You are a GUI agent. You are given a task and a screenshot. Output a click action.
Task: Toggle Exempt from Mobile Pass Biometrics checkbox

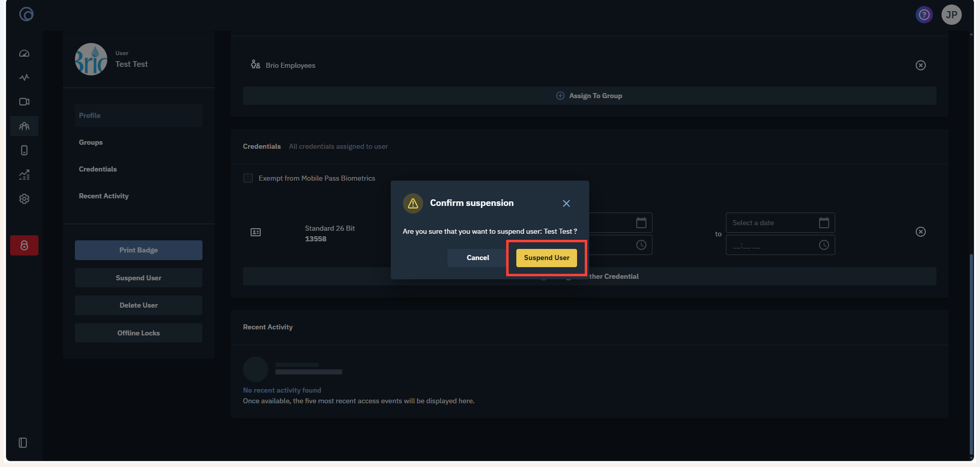248,178
